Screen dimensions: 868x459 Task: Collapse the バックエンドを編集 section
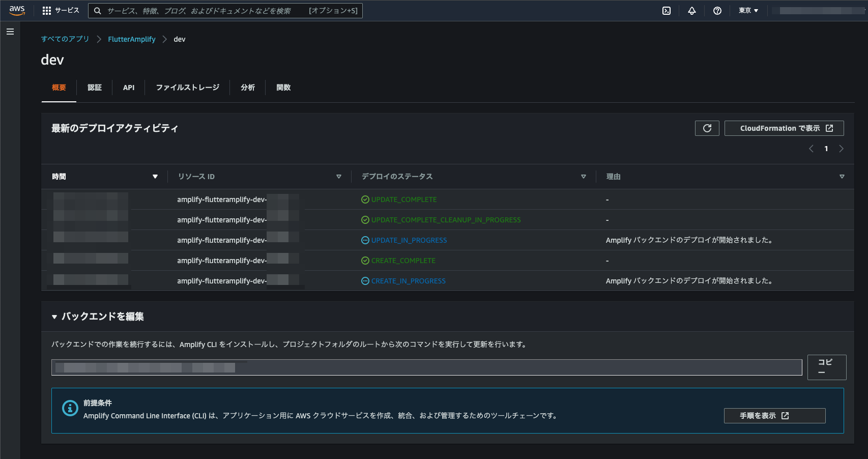[x=54, y=317]
